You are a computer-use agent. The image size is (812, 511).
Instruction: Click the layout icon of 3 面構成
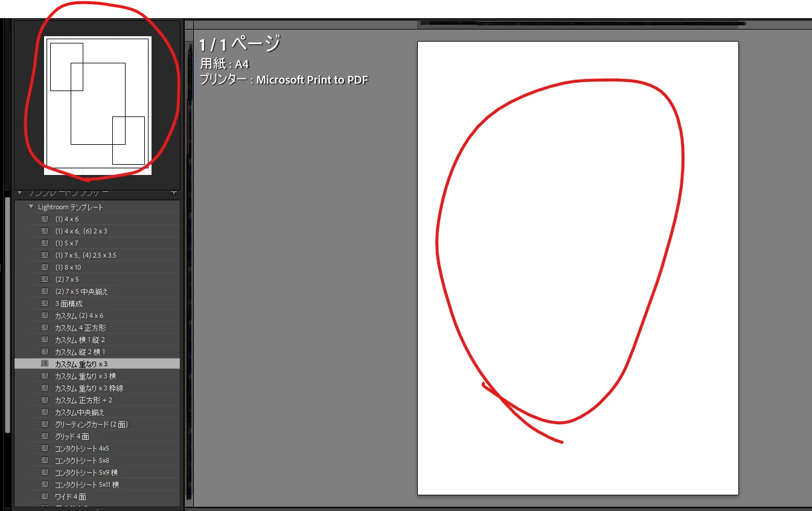click(45, 303)
